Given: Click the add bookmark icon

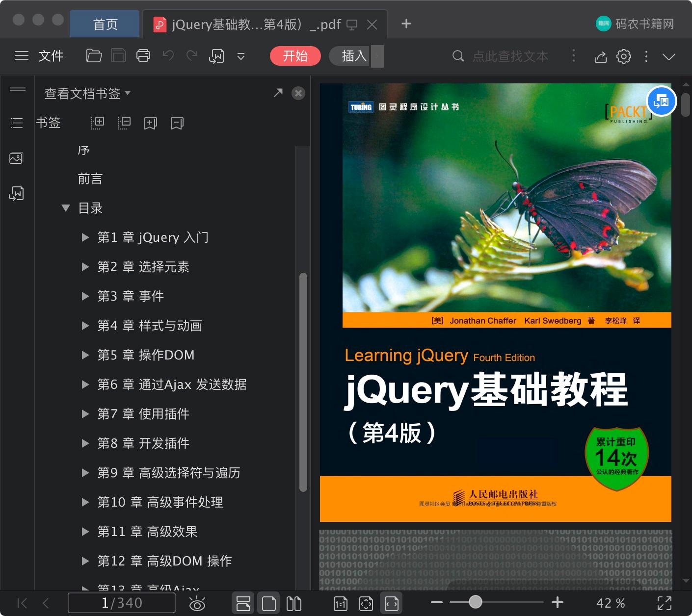Looking at the screenshot, I should point(150,123).
